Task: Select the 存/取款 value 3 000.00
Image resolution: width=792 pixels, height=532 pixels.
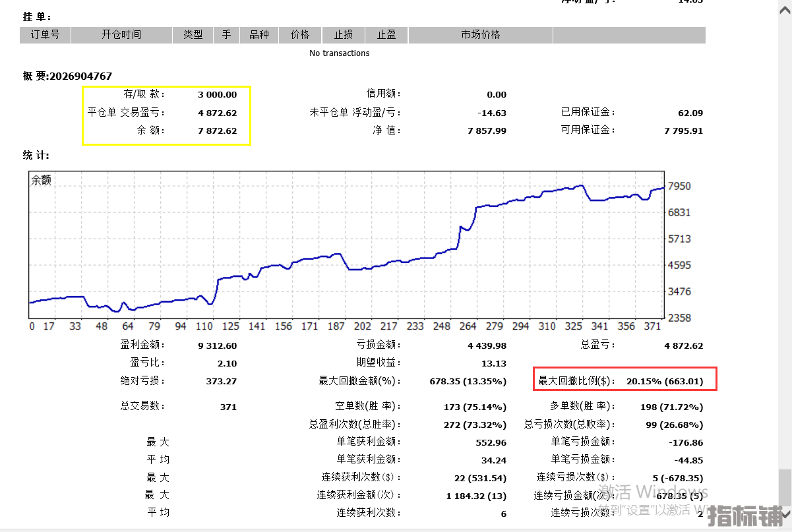Action: coord(217,95)
